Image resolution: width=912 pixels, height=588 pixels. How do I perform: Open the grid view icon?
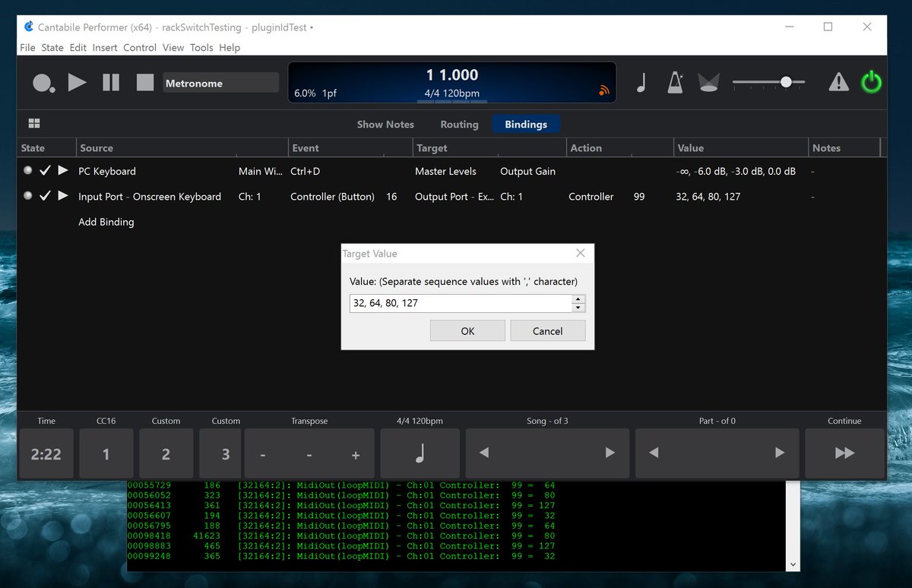tap(34, 124)
